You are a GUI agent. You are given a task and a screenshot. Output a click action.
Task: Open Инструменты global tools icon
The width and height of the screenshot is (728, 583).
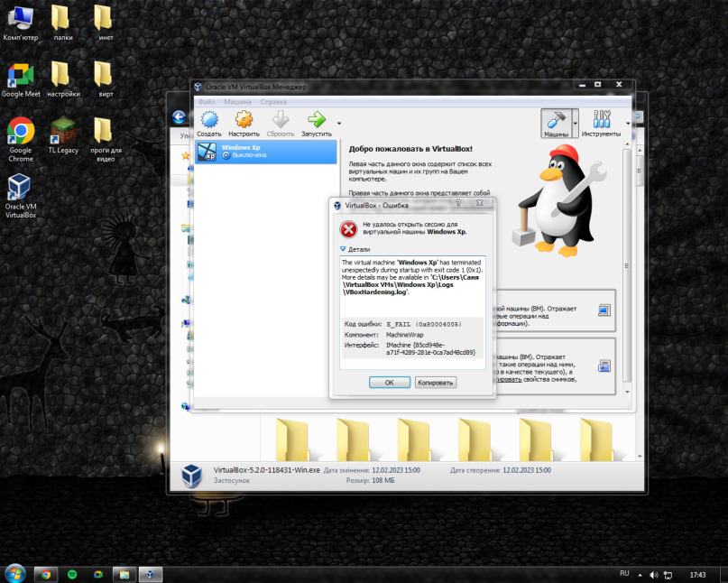601,123
